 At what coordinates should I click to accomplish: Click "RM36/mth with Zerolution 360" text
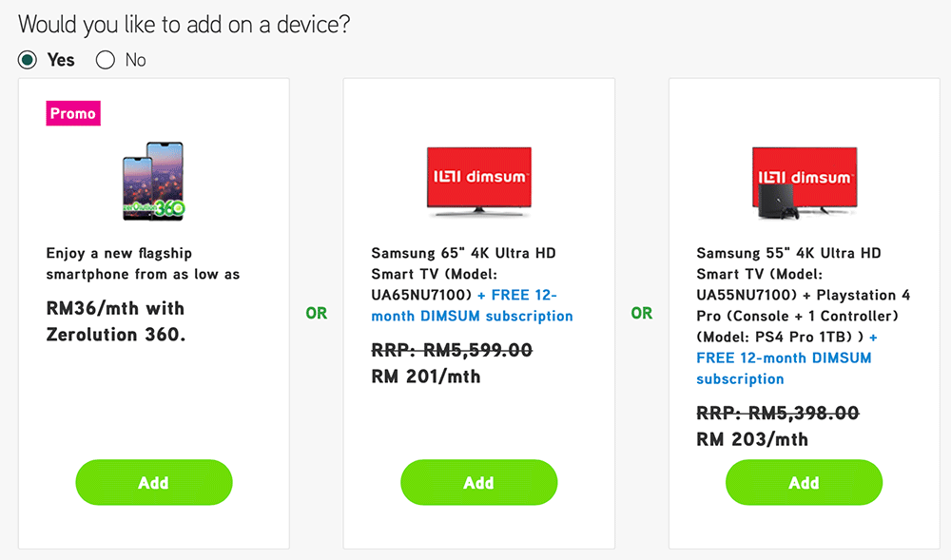(x=115, y=321)
